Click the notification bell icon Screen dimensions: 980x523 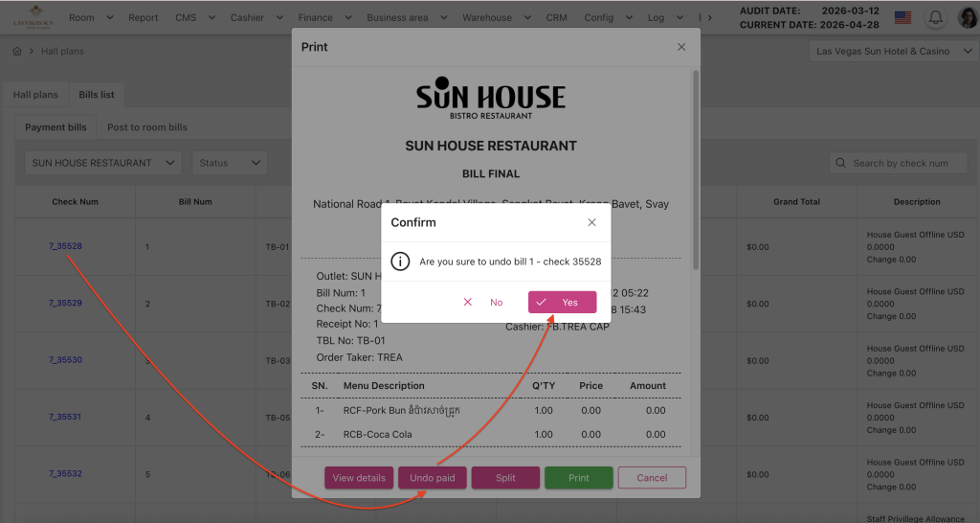pos(935,17)
